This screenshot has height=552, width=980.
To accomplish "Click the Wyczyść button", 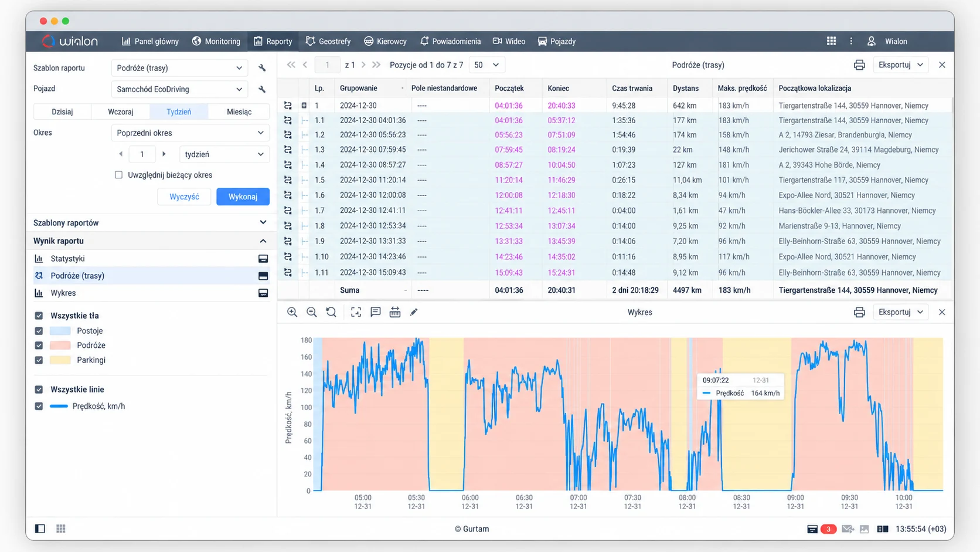I will [184, 197].
